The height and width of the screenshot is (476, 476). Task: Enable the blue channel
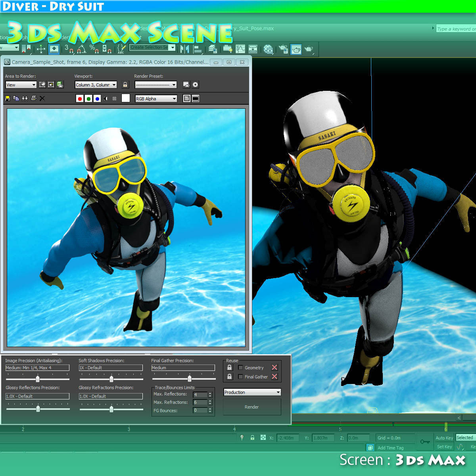pyautogui.click(x=97, y=98)
